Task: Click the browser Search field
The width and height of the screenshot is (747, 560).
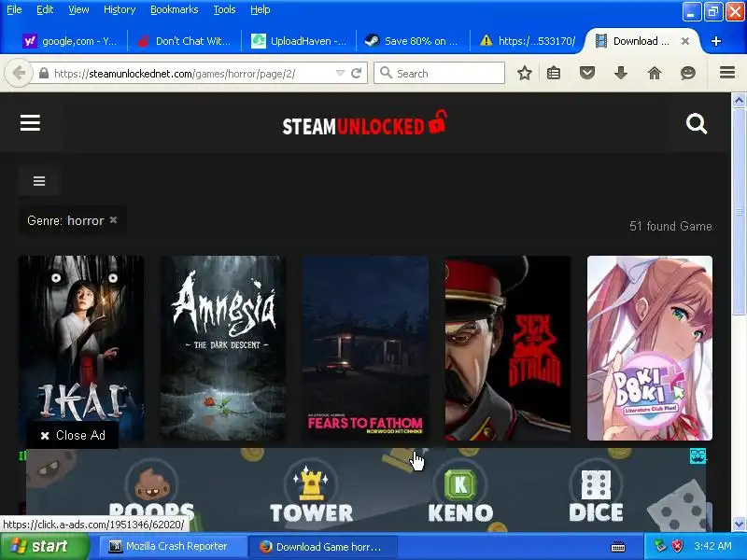Action: (439, 74)
